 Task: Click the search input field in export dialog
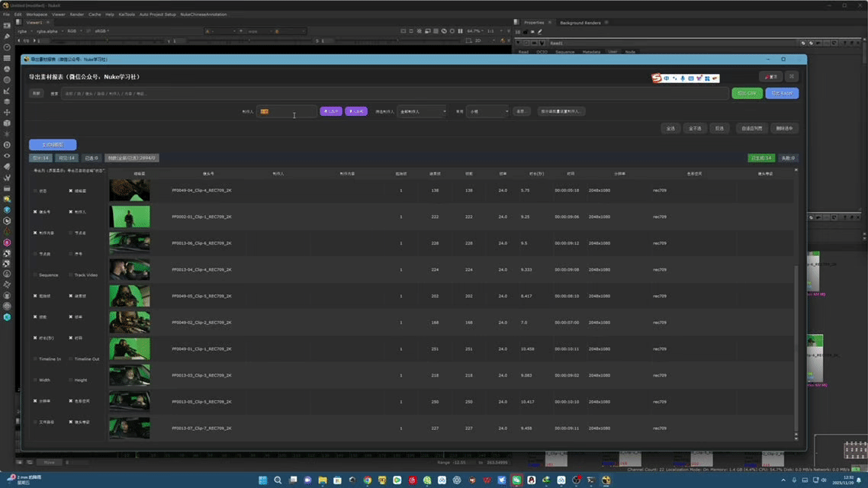coord(394,94)
